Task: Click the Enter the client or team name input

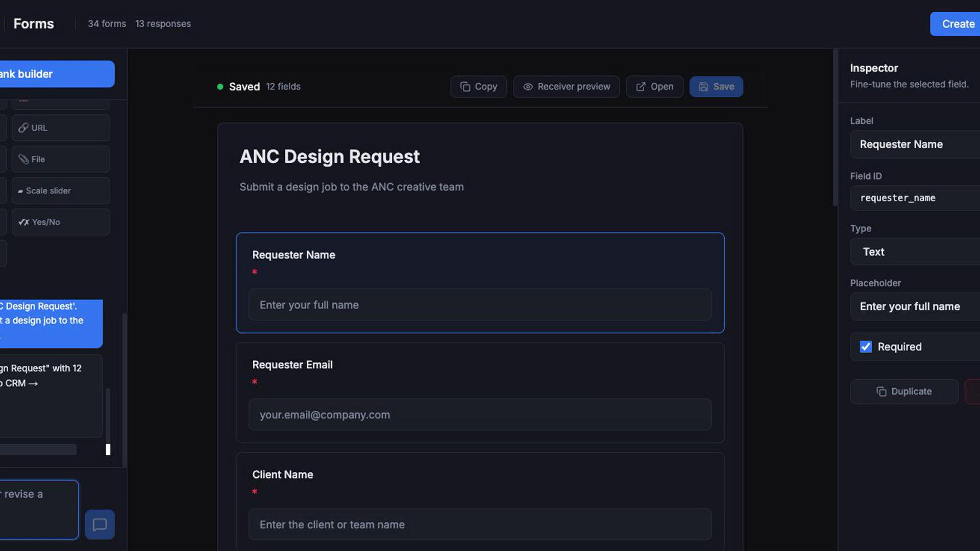Action: [480, 524]
